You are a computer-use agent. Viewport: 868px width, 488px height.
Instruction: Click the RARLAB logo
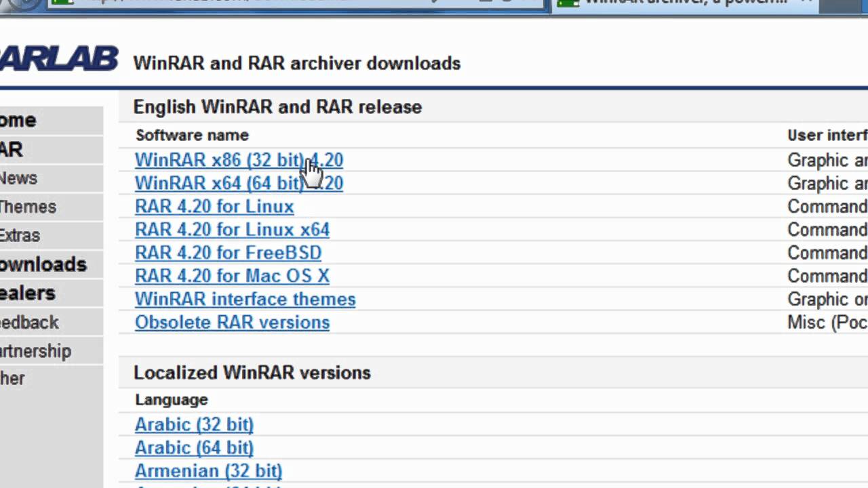click(59, 59)
